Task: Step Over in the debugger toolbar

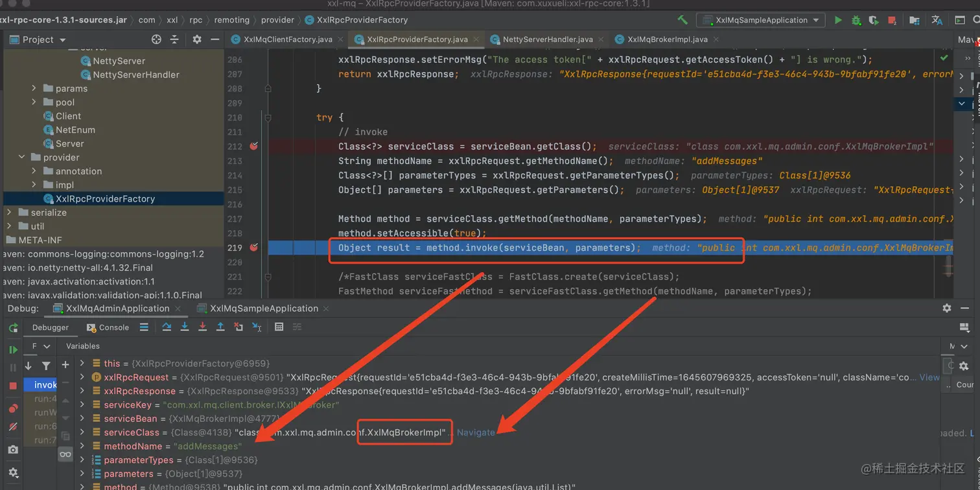Action: point(167,327)
